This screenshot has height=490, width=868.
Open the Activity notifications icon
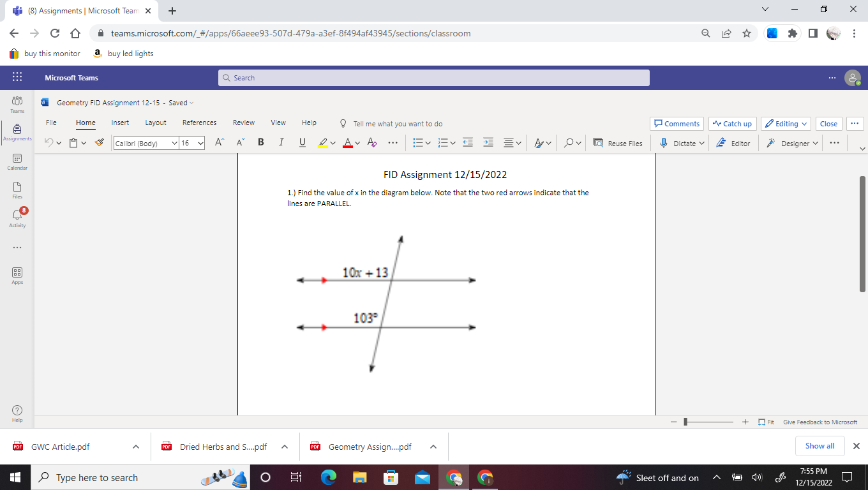pos(17,217)
